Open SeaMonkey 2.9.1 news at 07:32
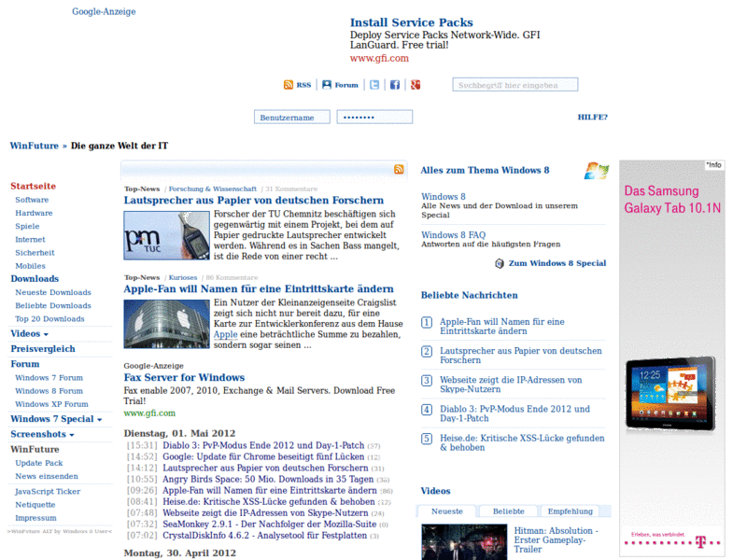747x560 pixels. (270, 524)
